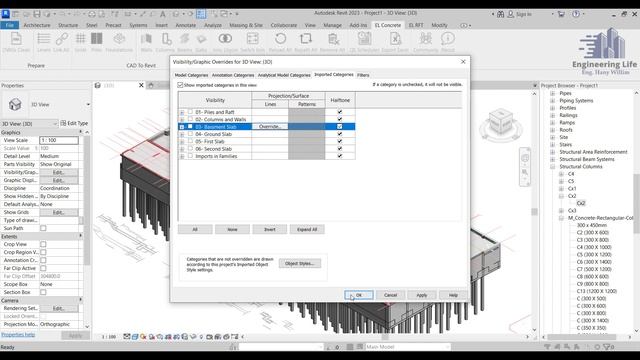Switch to the Filters tab
Screen dimensions: 640x360
tap(363, 75)
